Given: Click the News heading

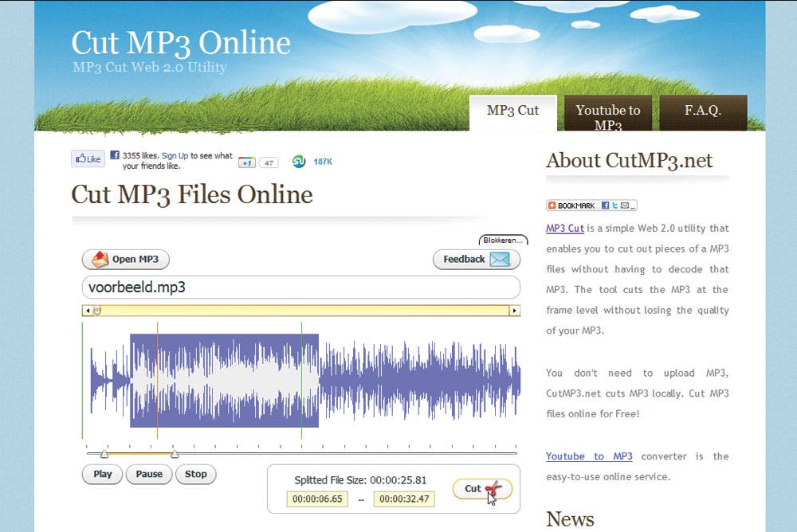Looking at the screenshot, I should [570, 519].
